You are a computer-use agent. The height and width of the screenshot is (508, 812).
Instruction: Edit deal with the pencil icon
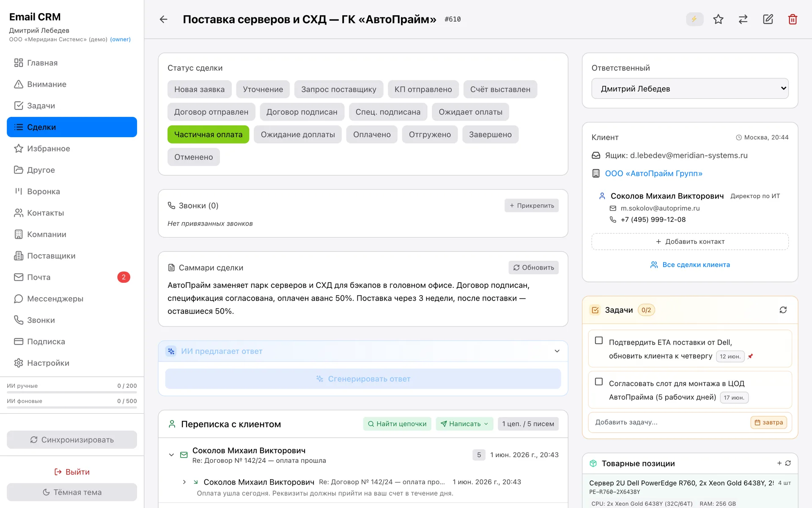pyautogui.click(x=768, y=19)
